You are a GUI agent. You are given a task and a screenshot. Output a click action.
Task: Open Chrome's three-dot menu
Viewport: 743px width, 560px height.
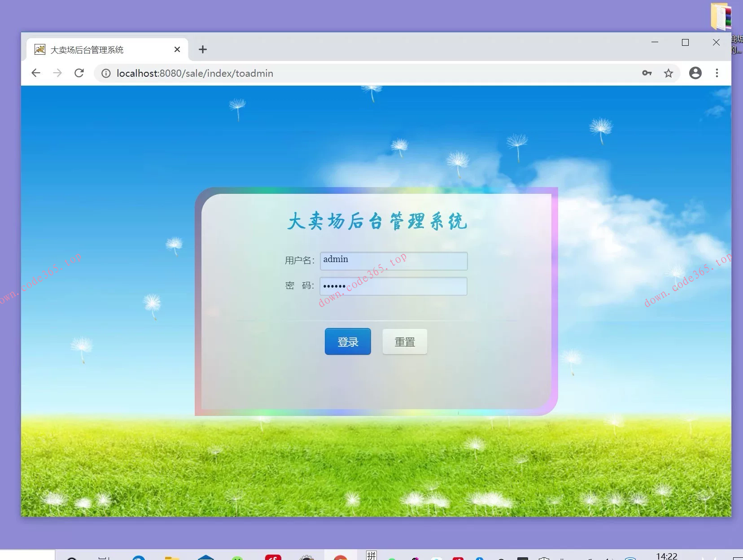pos(717,73)
